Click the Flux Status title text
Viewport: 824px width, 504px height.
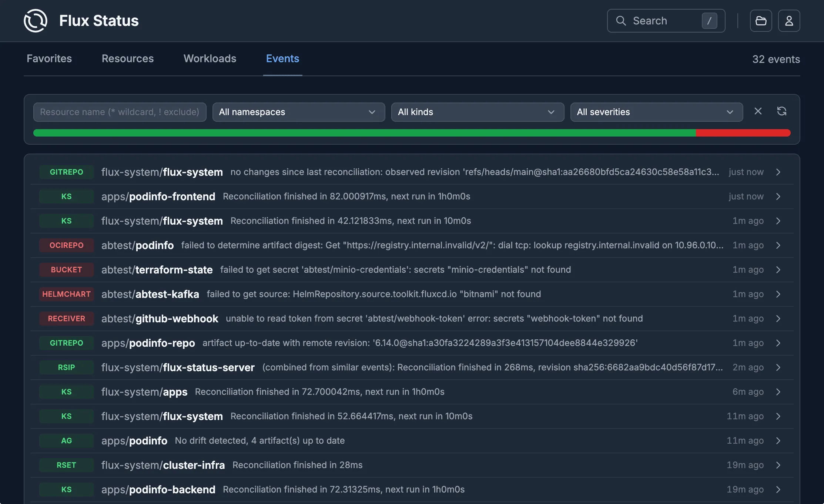99,21
